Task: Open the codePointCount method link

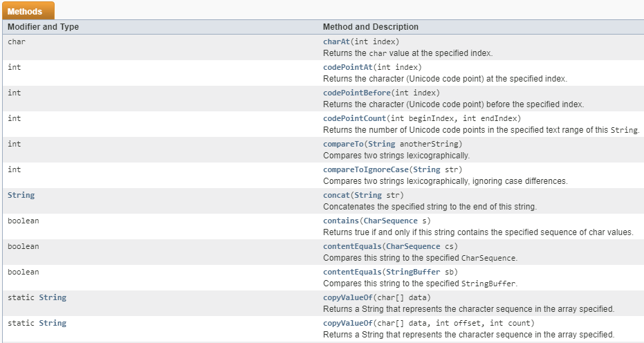Action: click(354, 118)
